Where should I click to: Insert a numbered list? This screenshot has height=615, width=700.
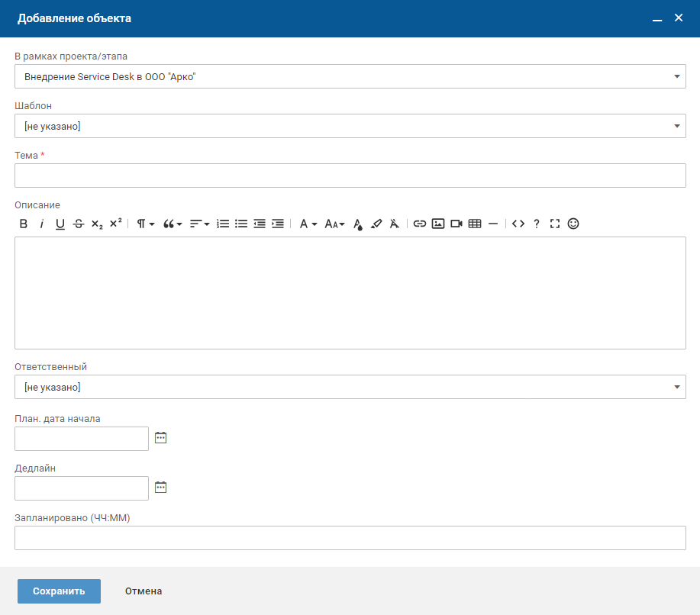point(223,224)
